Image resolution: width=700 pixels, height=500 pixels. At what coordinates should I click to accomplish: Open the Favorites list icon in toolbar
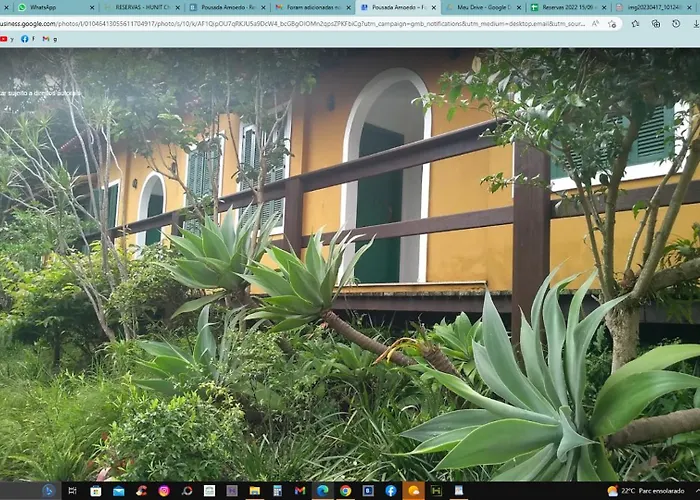click(x=635, y=24)
